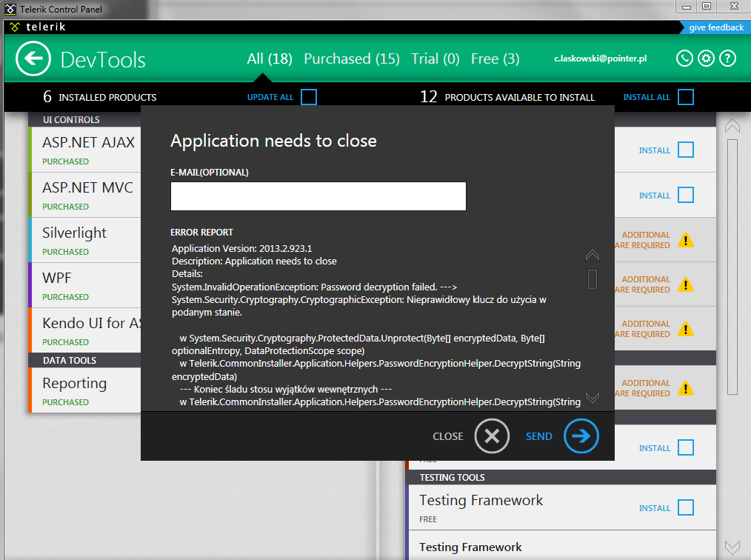Click the back arrow next to DevTools

pos(33,59)
